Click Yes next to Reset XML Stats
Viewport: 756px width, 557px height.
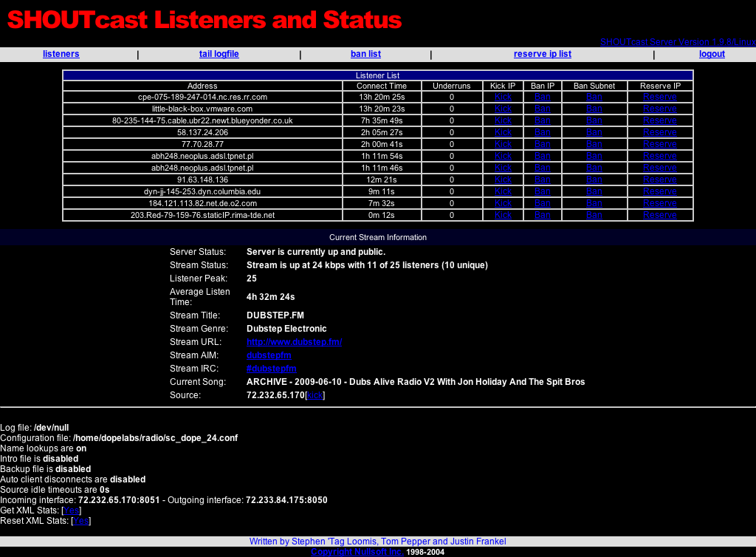[81, 521]
